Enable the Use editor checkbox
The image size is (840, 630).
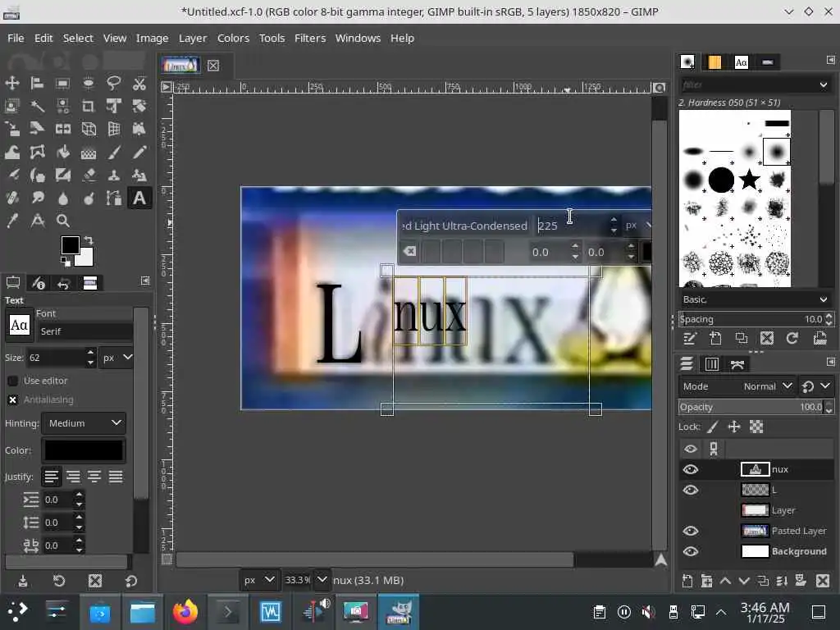13,381
